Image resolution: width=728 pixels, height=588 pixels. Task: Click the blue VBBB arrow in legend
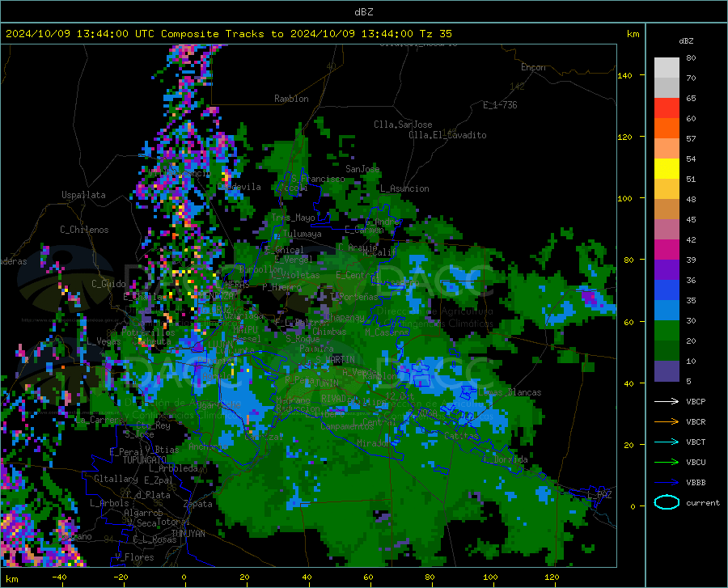(x=667, y=483)
